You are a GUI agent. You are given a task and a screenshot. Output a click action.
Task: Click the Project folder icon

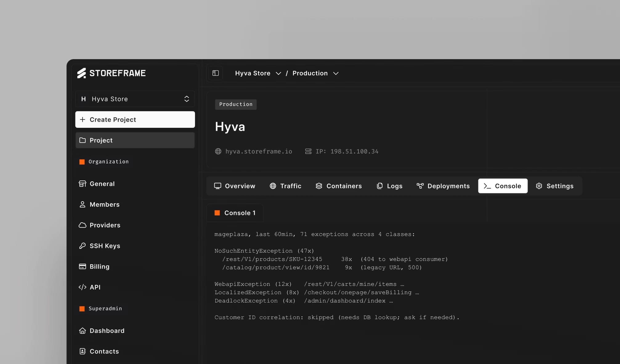(x=82, y=140)
